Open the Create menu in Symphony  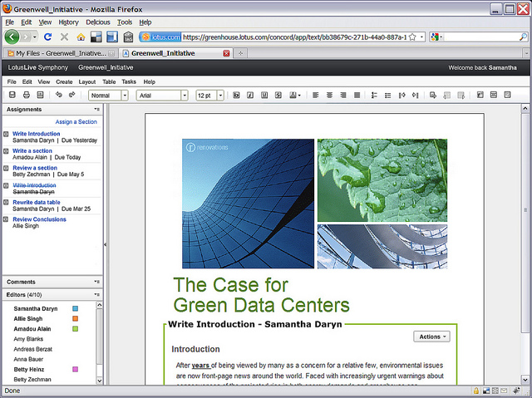[64, 81]
